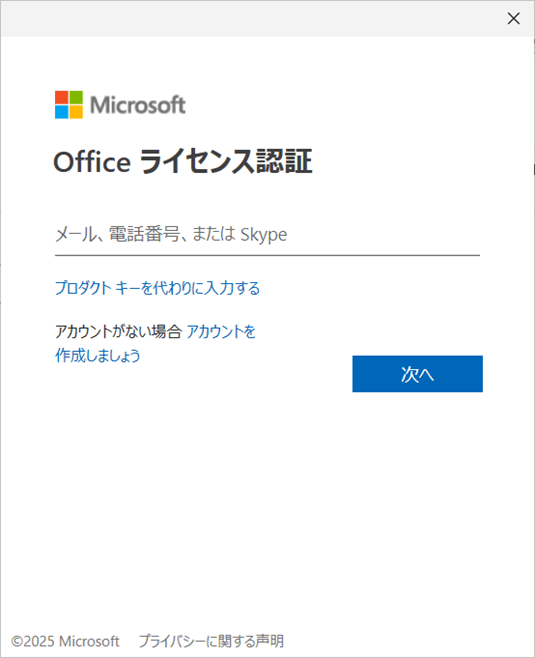Image resolution: width=535 pixels, height=658 pixels.
Task: Click the gray title bar area
Action: click(252, 18)
